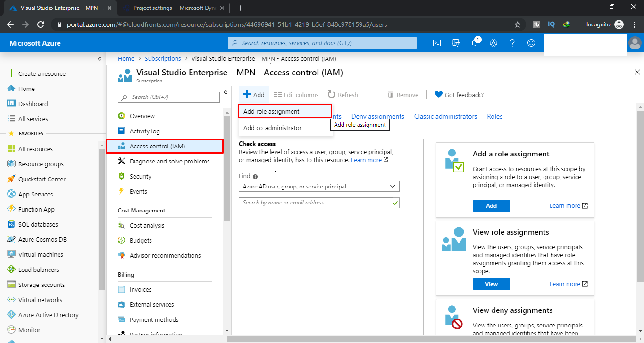
Task: Open Function App
Action: [x=31, y=209]
